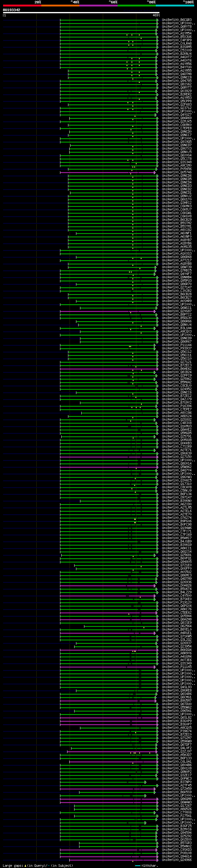Select the UniRef100_Q17310 label
The width and height of the screenshot is (197, 868).
click(177, 484)
